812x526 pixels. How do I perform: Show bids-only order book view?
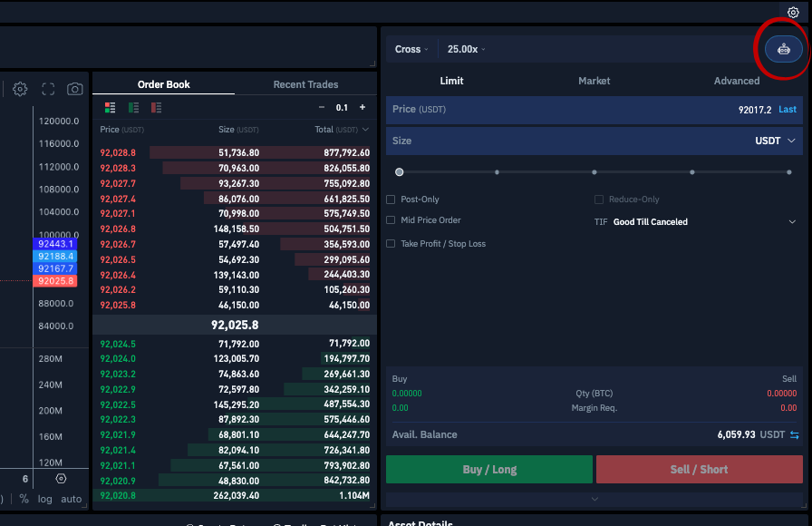(x=133, y=107)
